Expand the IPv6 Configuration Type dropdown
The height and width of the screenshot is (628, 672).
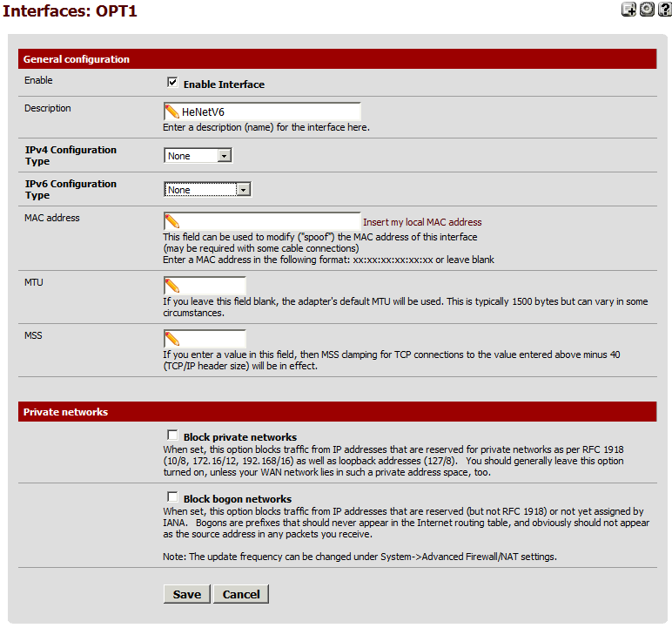pyautogui.click(x=207, y=190)
